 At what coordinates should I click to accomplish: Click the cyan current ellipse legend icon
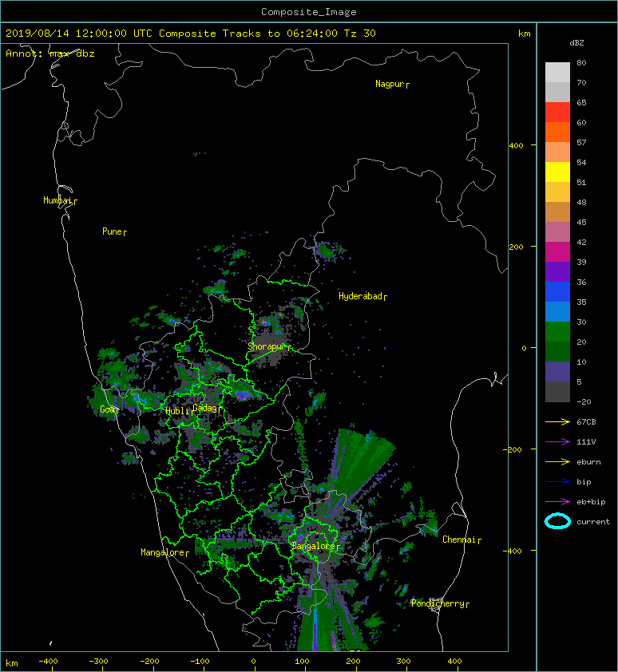pyautogui.click(x=557, y=521)
